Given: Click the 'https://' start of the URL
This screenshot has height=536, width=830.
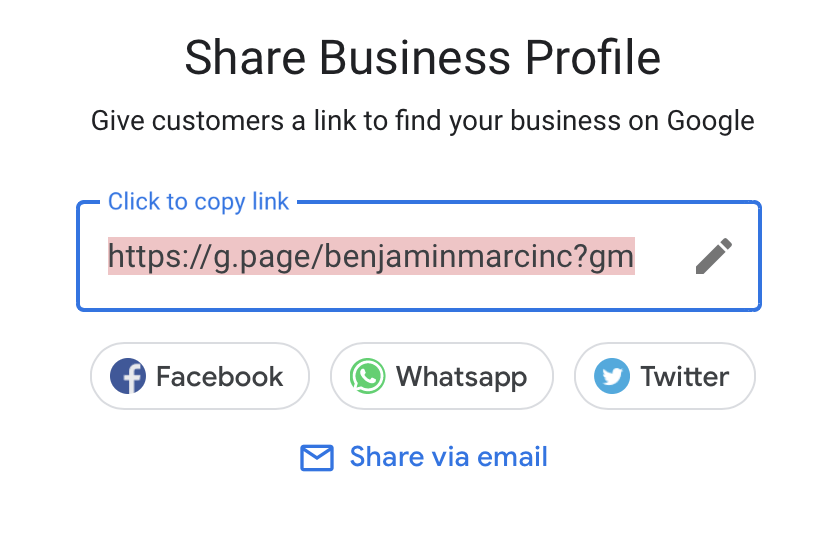Looking at the screenshot, I should [160, 257].
